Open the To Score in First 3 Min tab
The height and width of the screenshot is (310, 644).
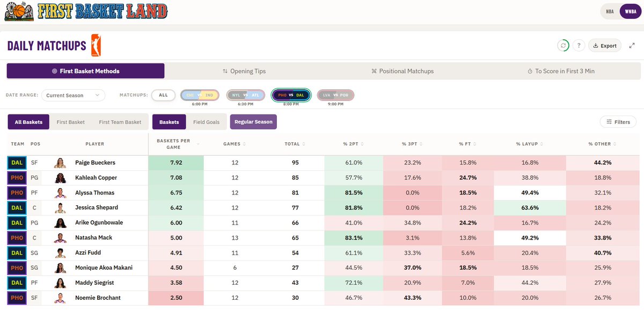pyautogui.click(x=561, y=71)
